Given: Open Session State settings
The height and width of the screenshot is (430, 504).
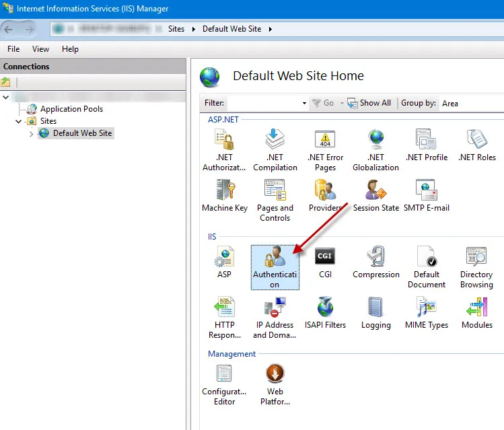Looking at the screenshot, I should (x=376, y=196).
